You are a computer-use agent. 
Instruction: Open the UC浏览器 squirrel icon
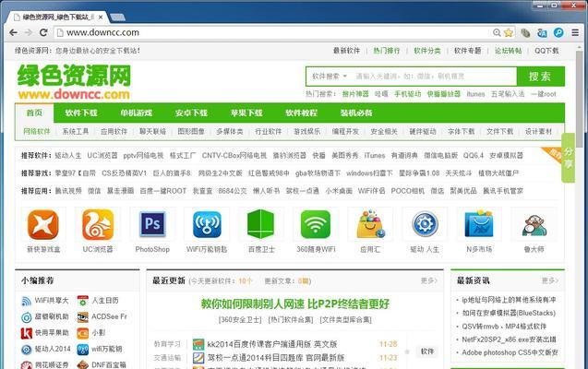tap(98, 225)
